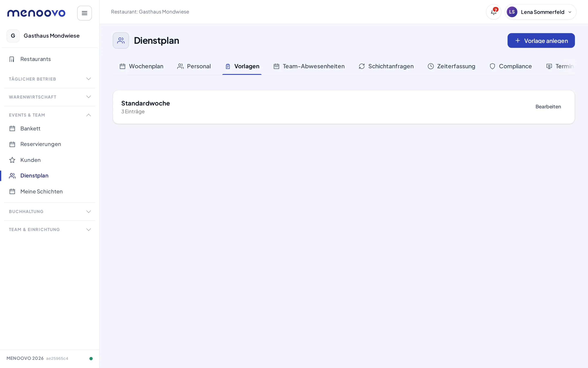Image resolution: width=588 pixels, height=368 pixels.
Task: Click the version hash ae25965c4
Action: pyautogui.click(x=57, y=359)
